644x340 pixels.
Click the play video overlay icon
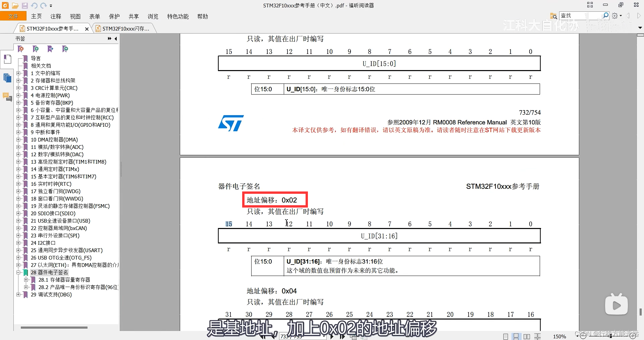pos(616,304)
